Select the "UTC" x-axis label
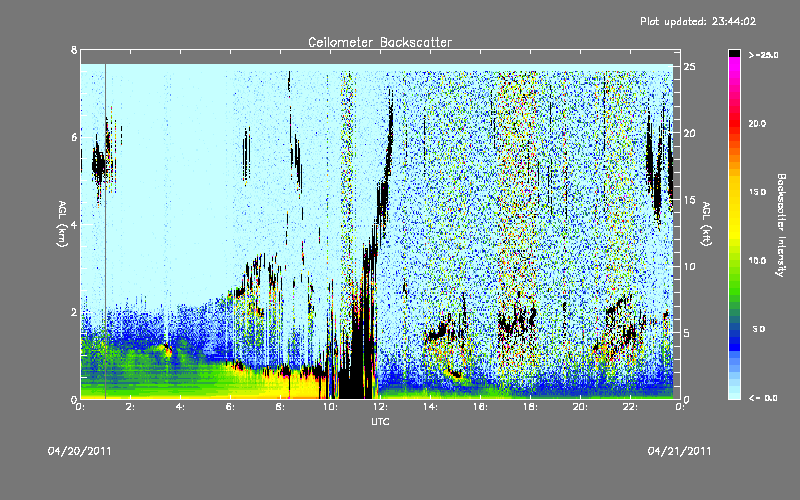 [380, 421]
